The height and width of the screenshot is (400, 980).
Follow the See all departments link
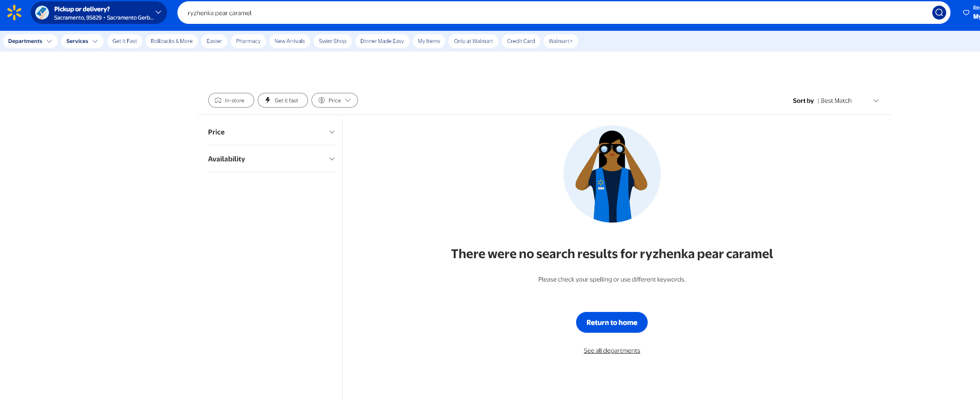click(612, 351)
